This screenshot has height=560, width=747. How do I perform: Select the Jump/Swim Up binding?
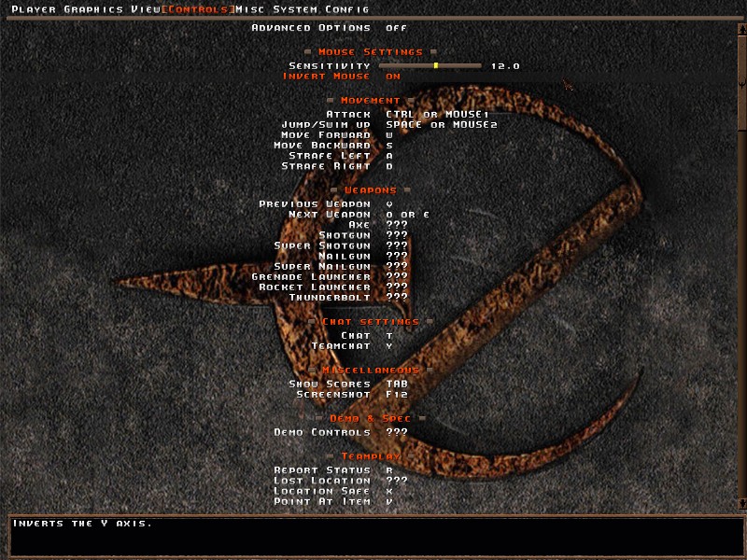click(x=389, y=125)
